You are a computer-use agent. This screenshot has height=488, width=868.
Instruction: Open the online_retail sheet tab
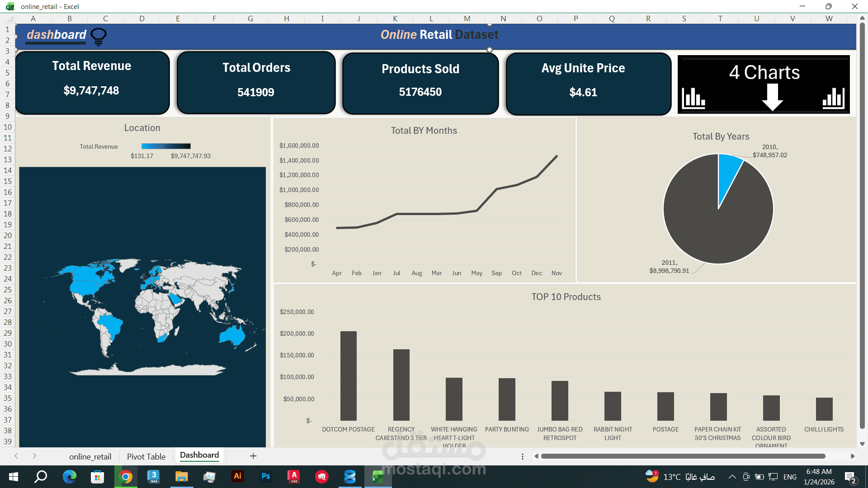90,456
